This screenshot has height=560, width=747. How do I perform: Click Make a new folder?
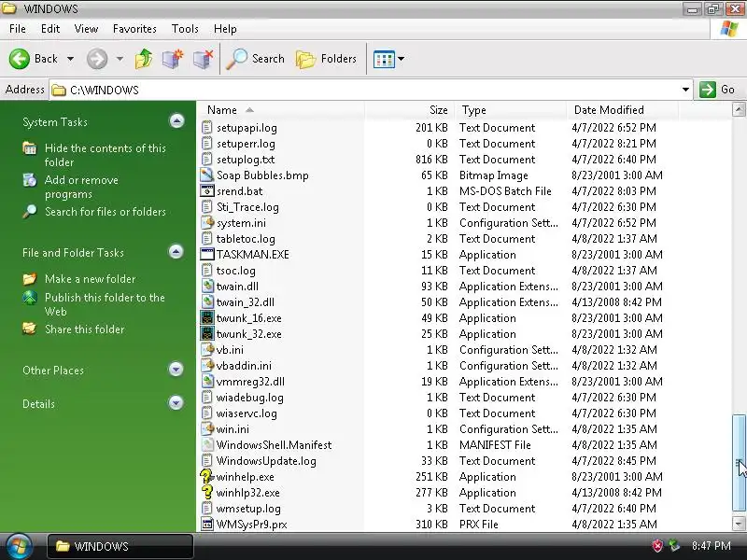(90, 279)
